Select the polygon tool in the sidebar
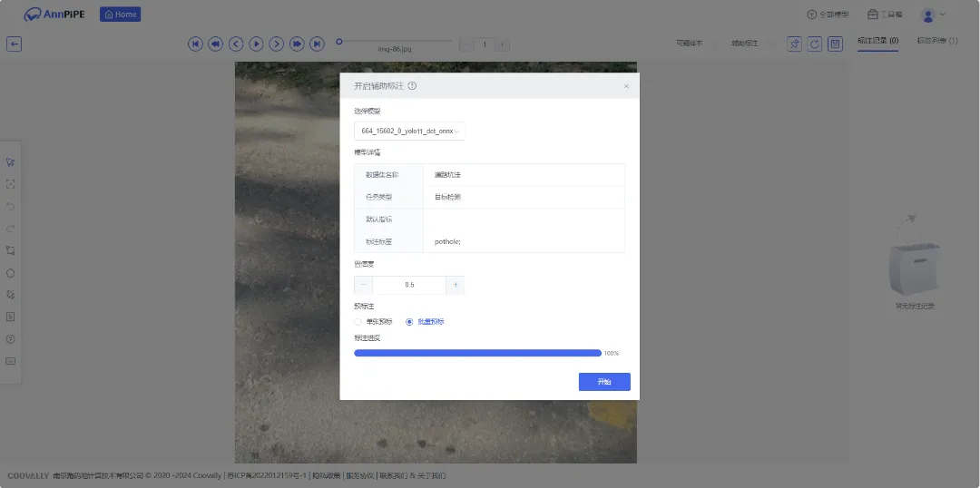 coord(10,272)
